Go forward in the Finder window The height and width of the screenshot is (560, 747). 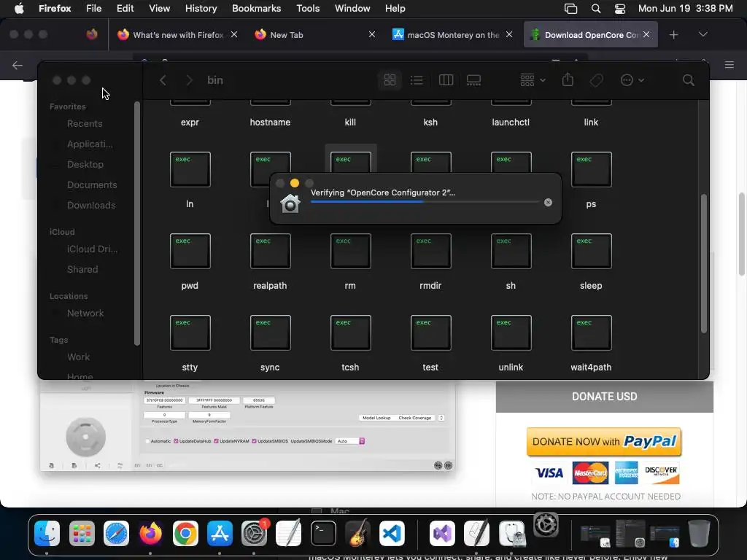click(189, 80)
